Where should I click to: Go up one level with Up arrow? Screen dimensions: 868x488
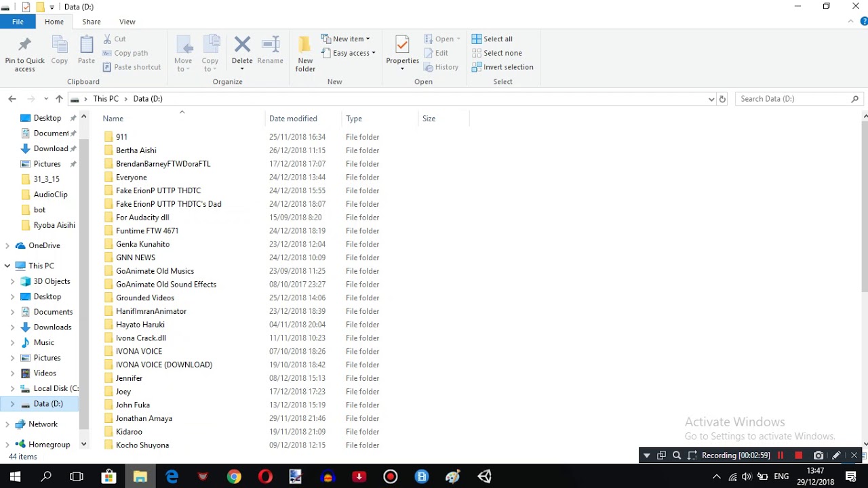(x=59, y=99)
